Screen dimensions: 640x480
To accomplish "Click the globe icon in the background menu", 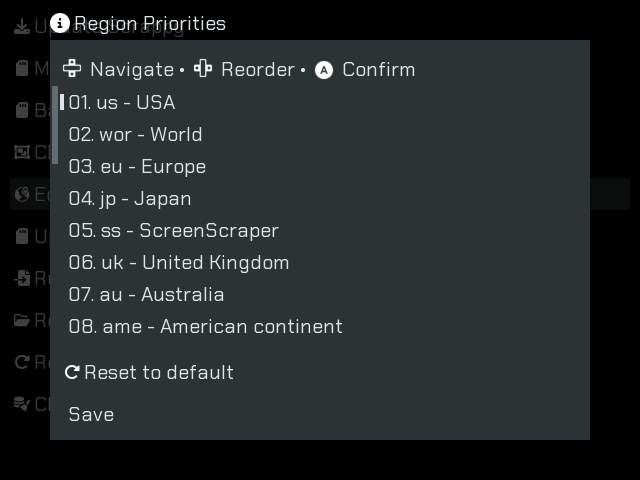I will (x=22, y=194).
